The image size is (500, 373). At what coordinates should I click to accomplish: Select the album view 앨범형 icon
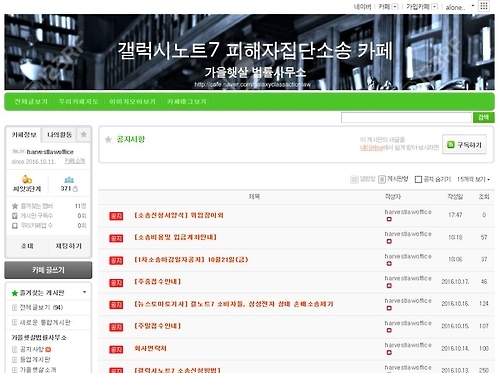point(354,179)
